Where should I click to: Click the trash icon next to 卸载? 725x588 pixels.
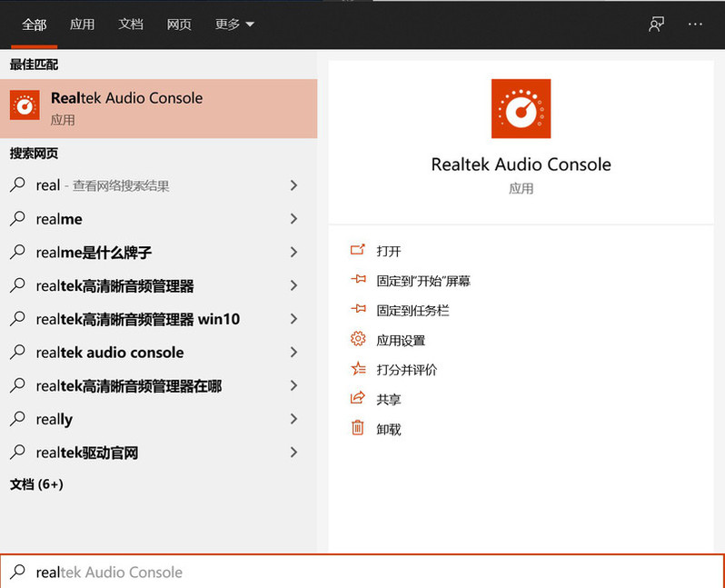358,428
